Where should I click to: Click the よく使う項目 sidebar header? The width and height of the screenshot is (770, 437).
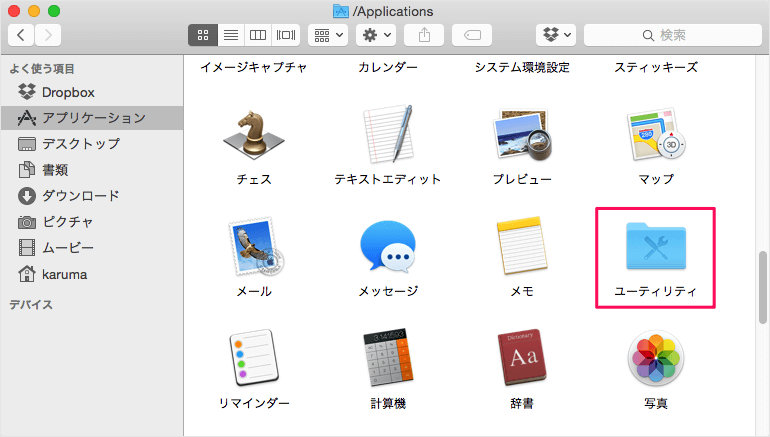pos(42,69)
